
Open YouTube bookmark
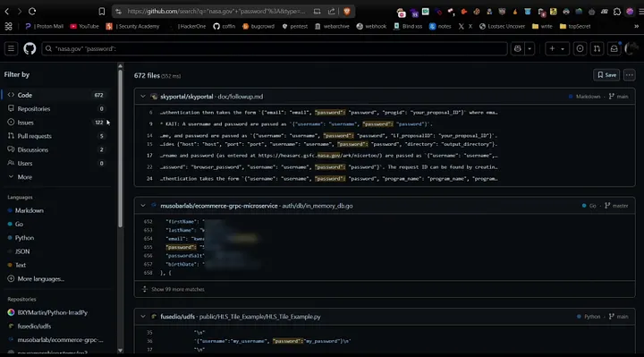(85, 26)
